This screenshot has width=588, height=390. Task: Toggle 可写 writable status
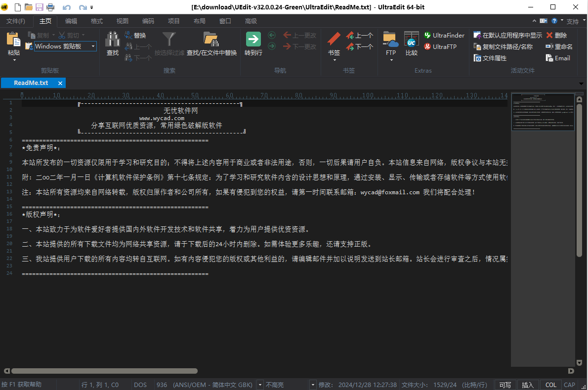(505, 385)
